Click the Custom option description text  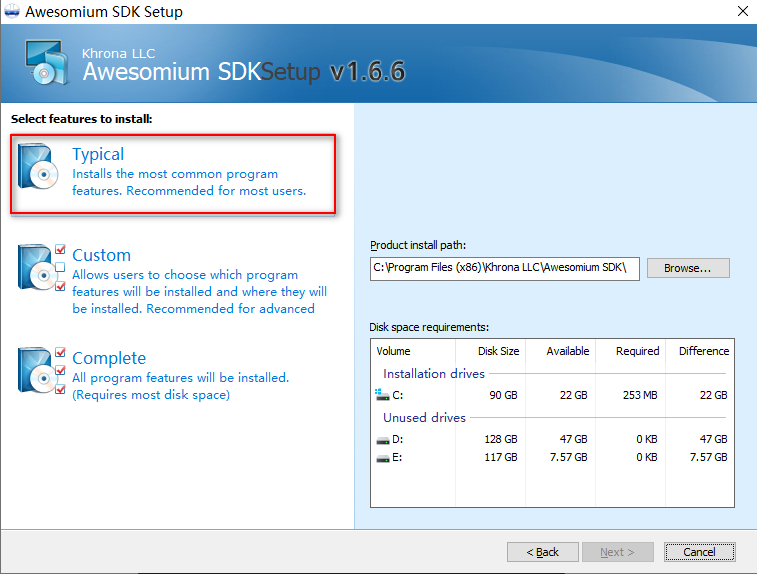pos(199,292)
